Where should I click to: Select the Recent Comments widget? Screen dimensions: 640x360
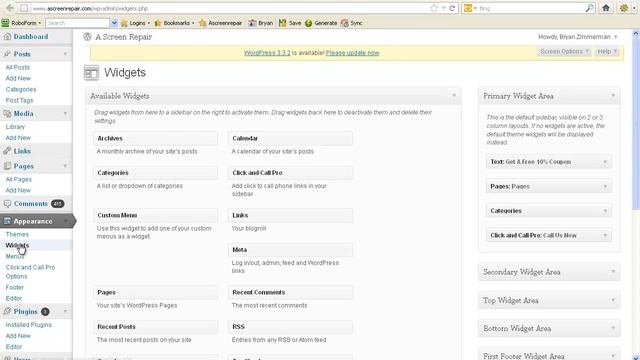[290, 292]
